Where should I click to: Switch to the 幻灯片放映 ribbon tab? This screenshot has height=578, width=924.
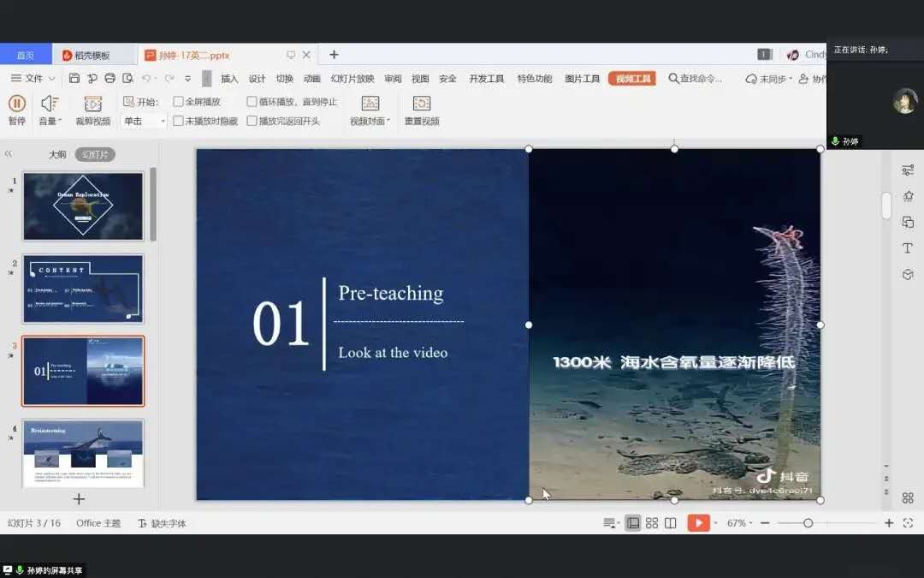(x=352, y=79)
